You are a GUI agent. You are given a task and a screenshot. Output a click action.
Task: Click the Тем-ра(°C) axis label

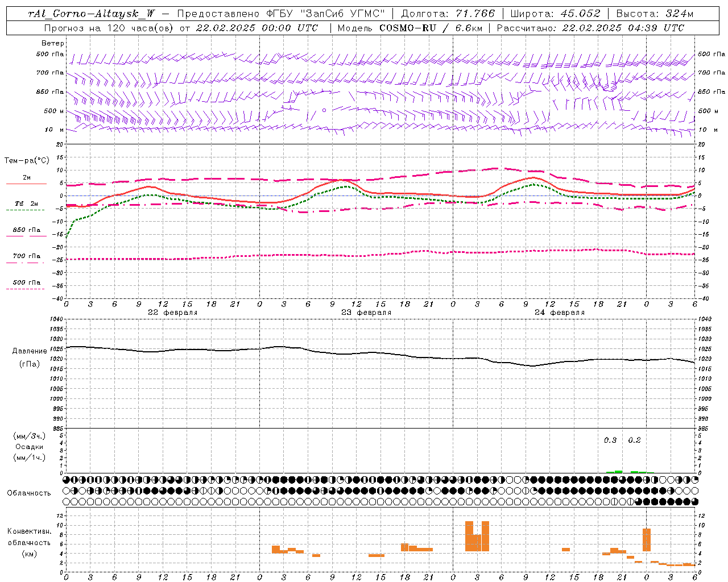27,161
